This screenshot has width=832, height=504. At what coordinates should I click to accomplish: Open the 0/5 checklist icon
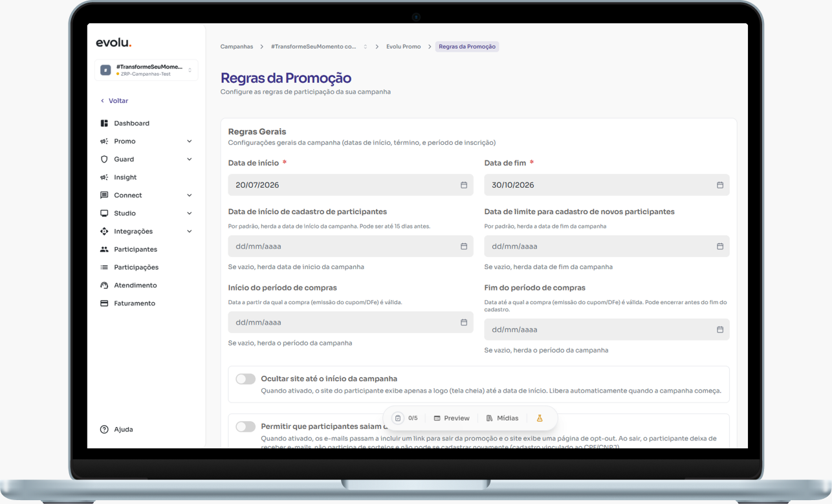[398, 418]
